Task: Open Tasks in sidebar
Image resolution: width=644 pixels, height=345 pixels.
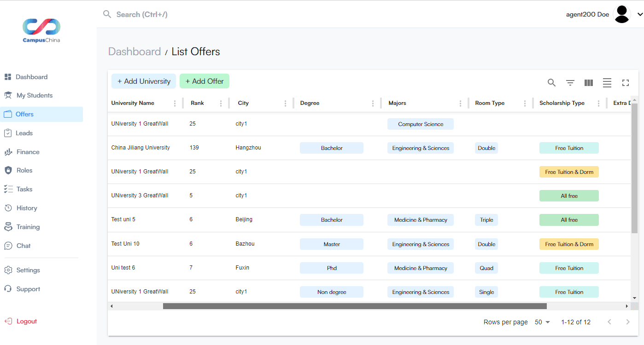Action: 41,189
